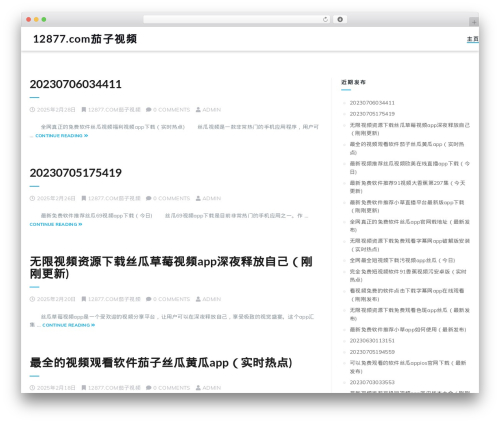Click the green maximize window button
The width and height of the screenshot is (500, 423).
point(44,20)
